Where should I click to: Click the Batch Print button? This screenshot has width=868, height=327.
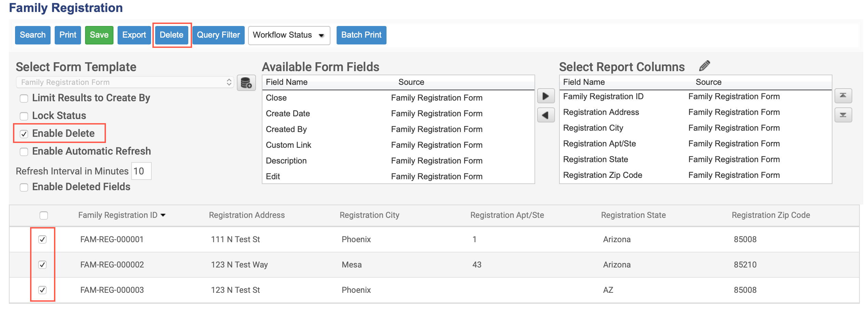[x=361, y=35]
